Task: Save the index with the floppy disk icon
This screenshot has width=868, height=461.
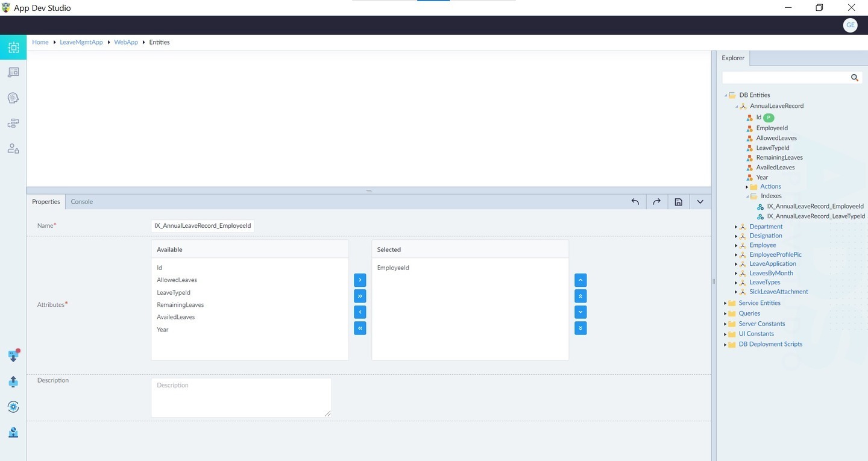Action: tap(678, 202)
